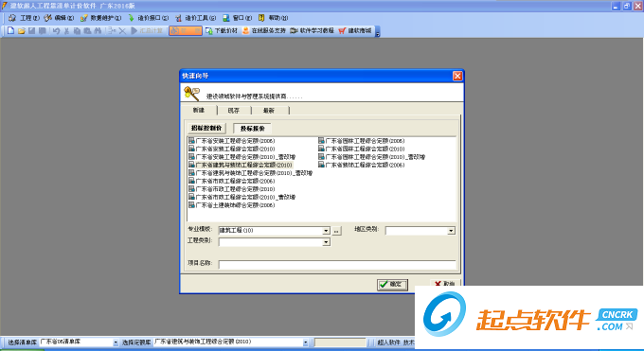The width and height of the screenshot is (644, 351).
Task: Click icon beside 广东省园林工程综合定额(2006)
Action: pyautogui.click(x=321, y=141)
